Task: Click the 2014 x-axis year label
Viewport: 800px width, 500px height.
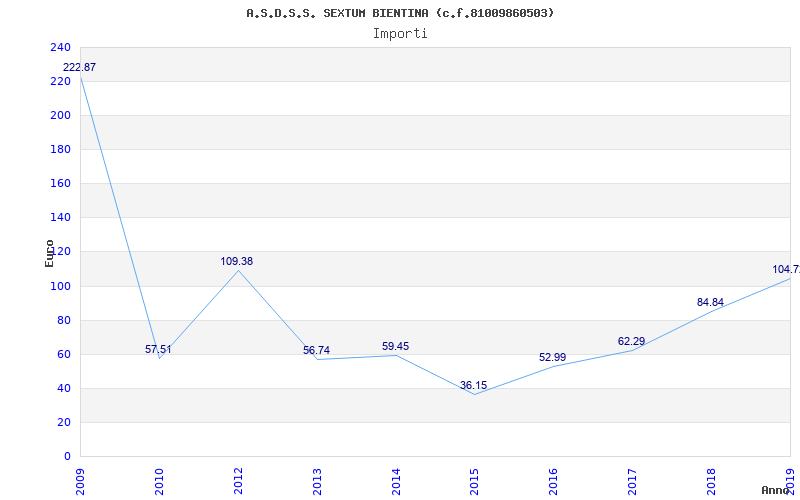Action: tap(396, 482)
